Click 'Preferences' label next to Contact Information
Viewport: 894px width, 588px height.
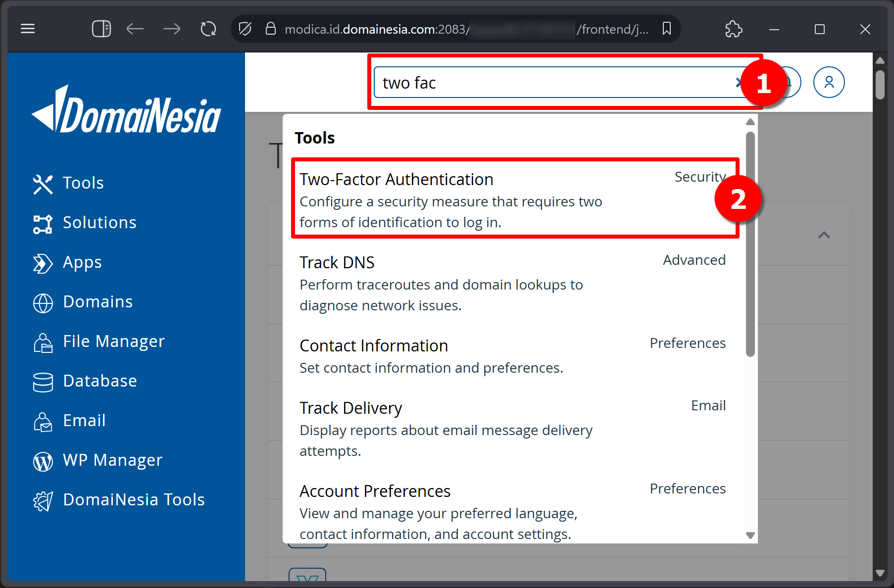[x=688, y=343]
